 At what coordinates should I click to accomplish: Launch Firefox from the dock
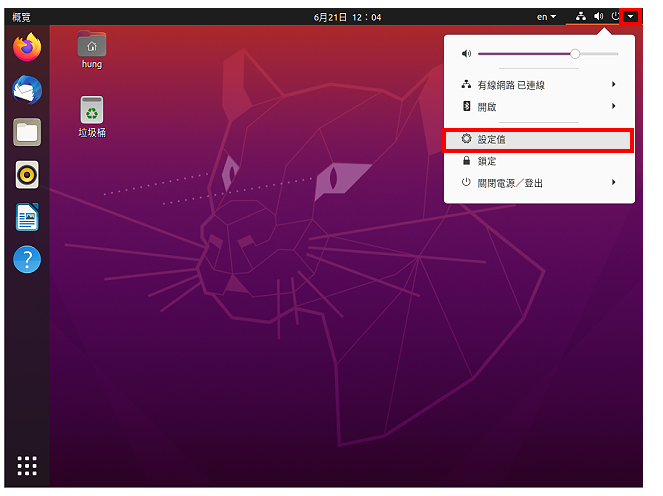27,47
